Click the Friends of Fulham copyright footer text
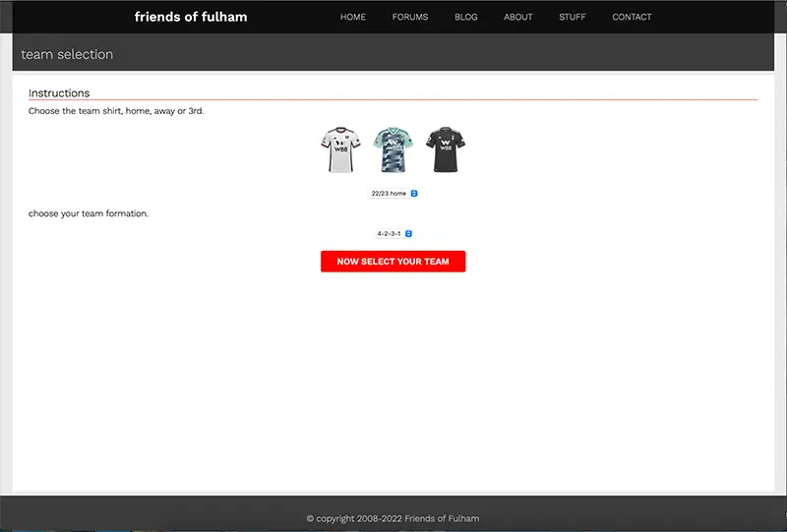The height and width of the screenshot is (532, 787). 393,518
